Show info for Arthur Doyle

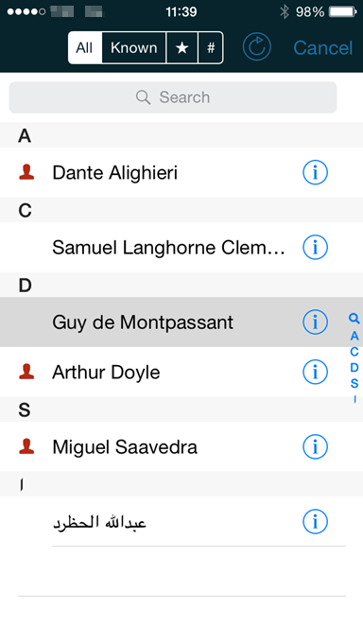coord(315,372)
